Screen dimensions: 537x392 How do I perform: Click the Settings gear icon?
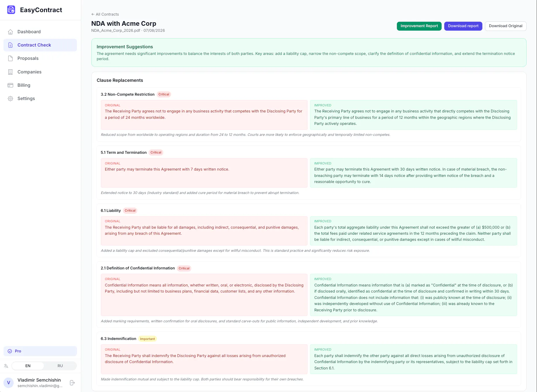(10, 99)
